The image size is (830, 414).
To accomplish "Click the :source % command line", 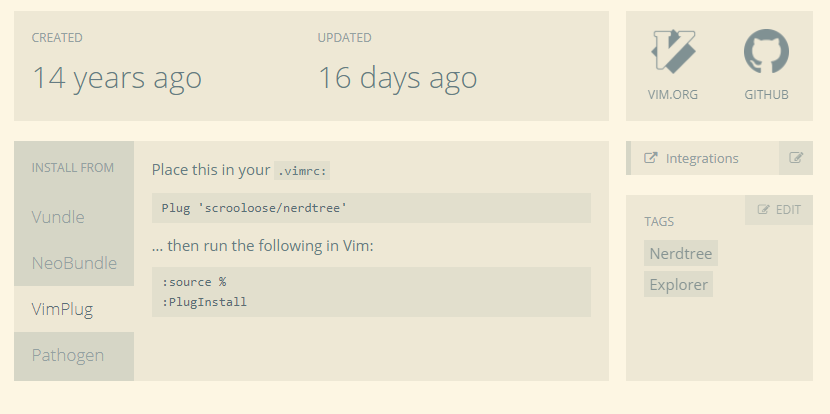I will pyautogui.click(x=194, y=282).
